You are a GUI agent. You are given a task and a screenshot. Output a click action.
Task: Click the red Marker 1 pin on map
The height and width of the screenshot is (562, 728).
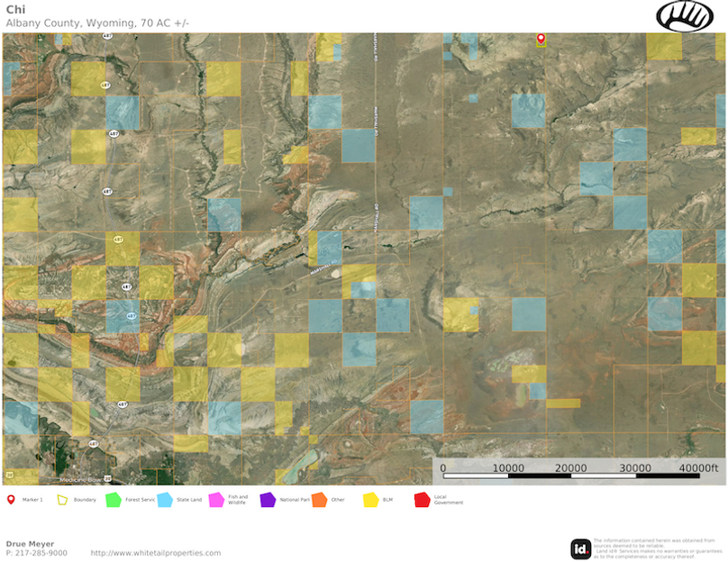pos(541,39)
